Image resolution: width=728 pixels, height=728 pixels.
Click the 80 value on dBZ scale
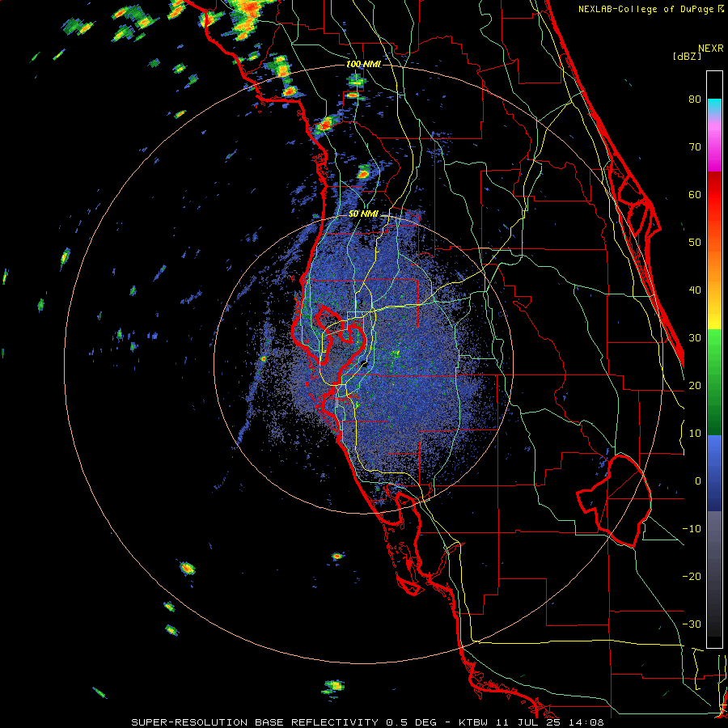[695, 99]
